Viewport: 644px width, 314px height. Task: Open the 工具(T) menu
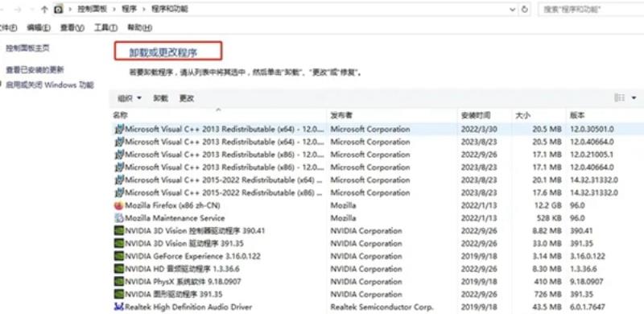click(x=105, y=27)
